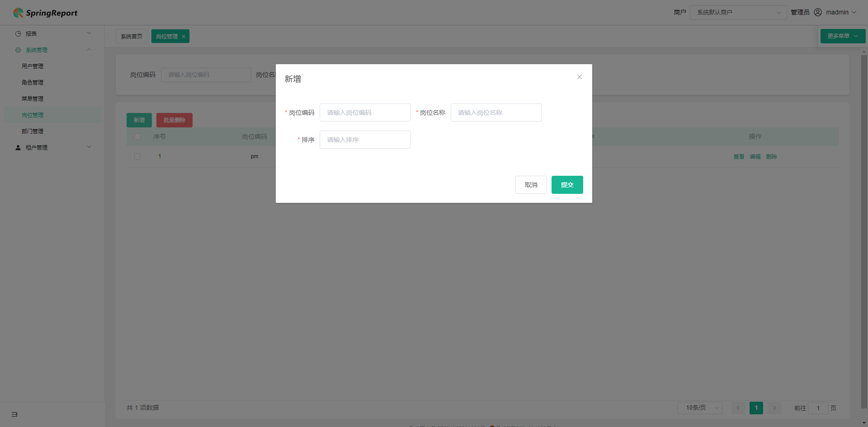Click the 租户管理 person icon

pos(18,147)
